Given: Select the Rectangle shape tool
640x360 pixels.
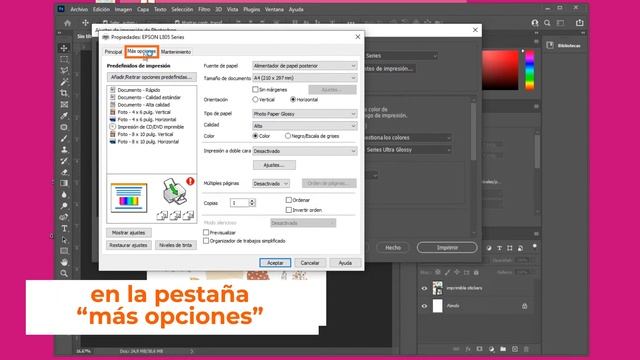Looking at the screenshot, I should (x=64, y=251).
